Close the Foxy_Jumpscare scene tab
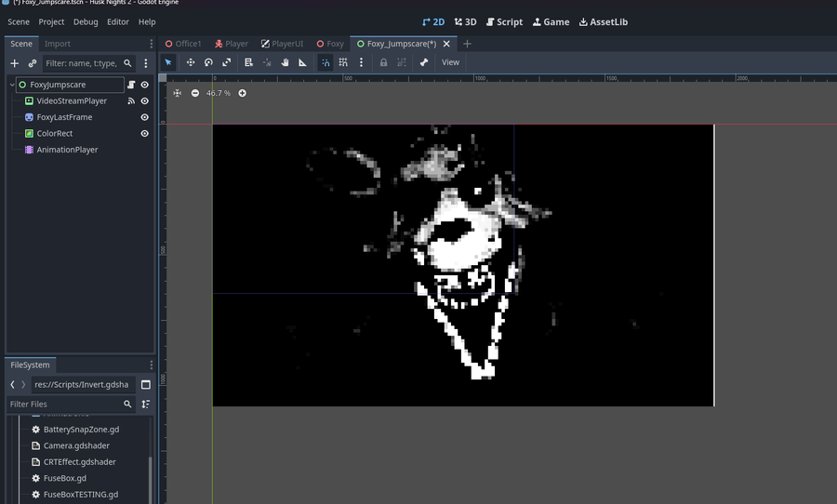The width and height of the screenshot is (837, 504). click(446, 44)
